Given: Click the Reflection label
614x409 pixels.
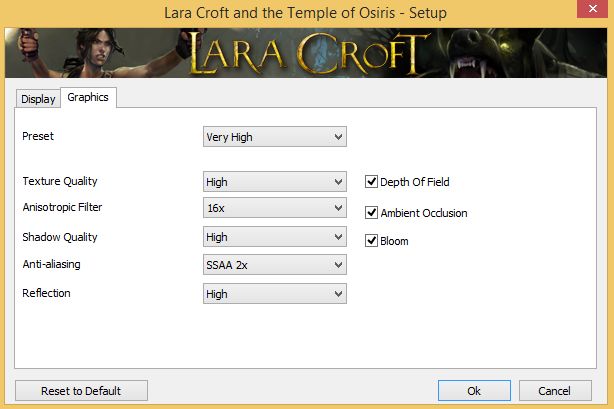Looking at the screenshot, I should 46,293.
